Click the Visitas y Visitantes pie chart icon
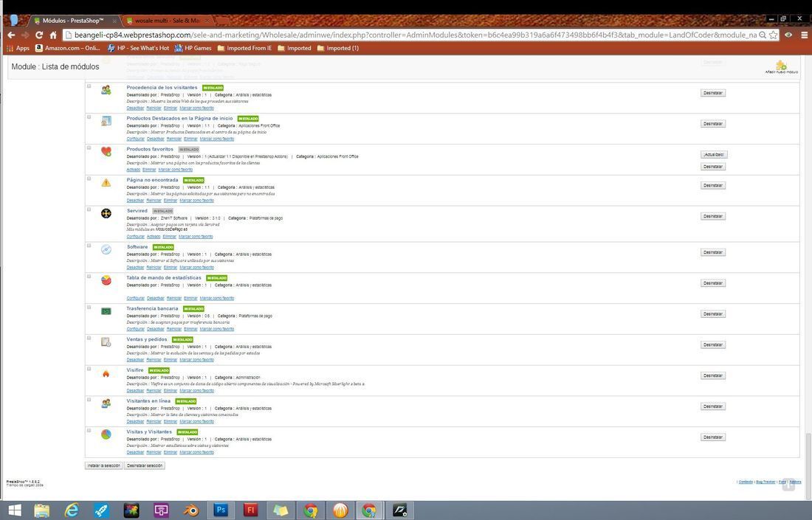This screenshot has height=520, width=812. 106,434
